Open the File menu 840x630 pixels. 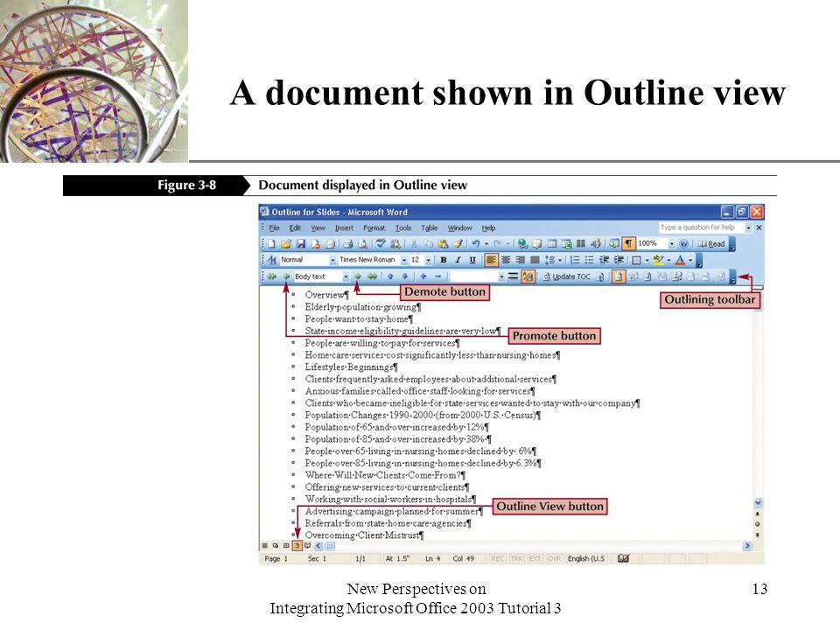pos(274,227)
